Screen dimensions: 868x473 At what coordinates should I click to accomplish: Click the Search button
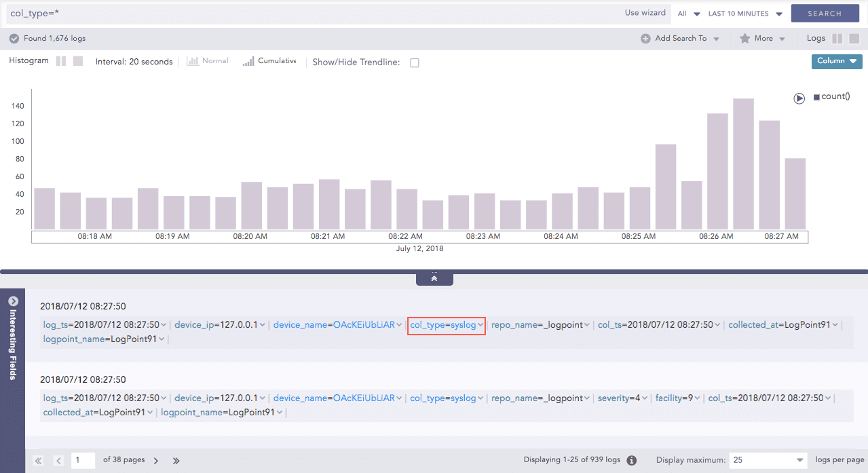pyautogui.click(x=825, y=14)
